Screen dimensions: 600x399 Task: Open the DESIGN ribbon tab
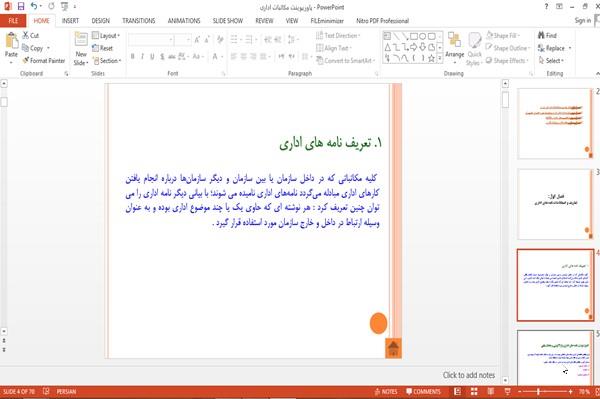tap(101, 21)
